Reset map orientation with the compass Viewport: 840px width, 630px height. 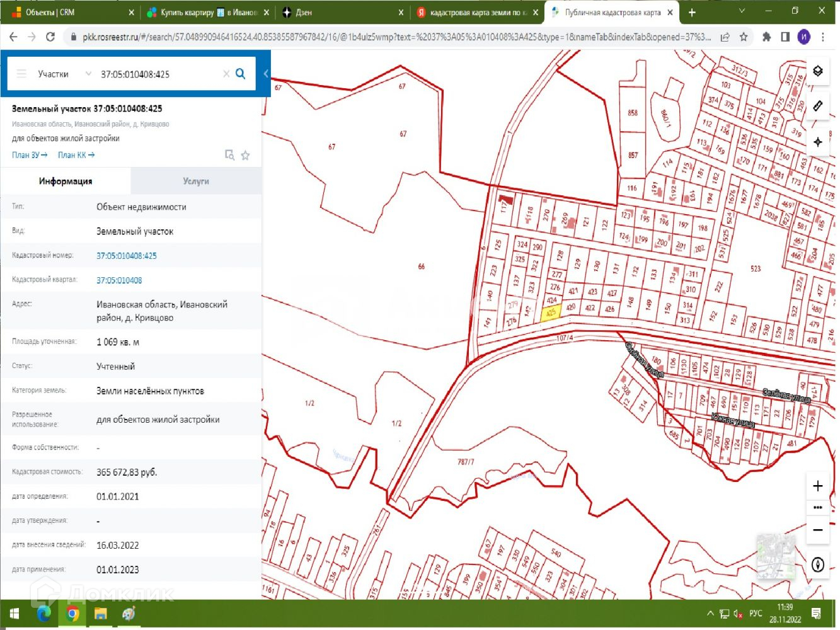(x=817, y=564)
